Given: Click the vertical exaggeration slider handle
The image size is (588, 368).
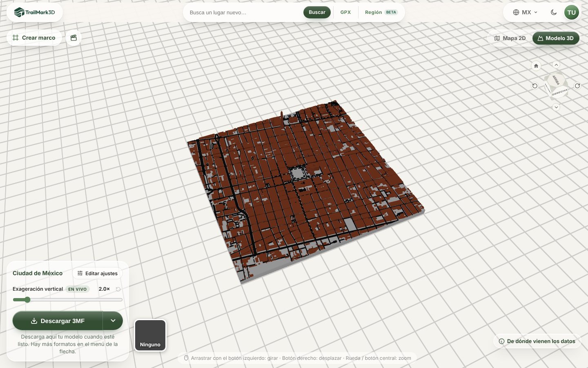Looking at the screenshot, I should click(27, 300).
